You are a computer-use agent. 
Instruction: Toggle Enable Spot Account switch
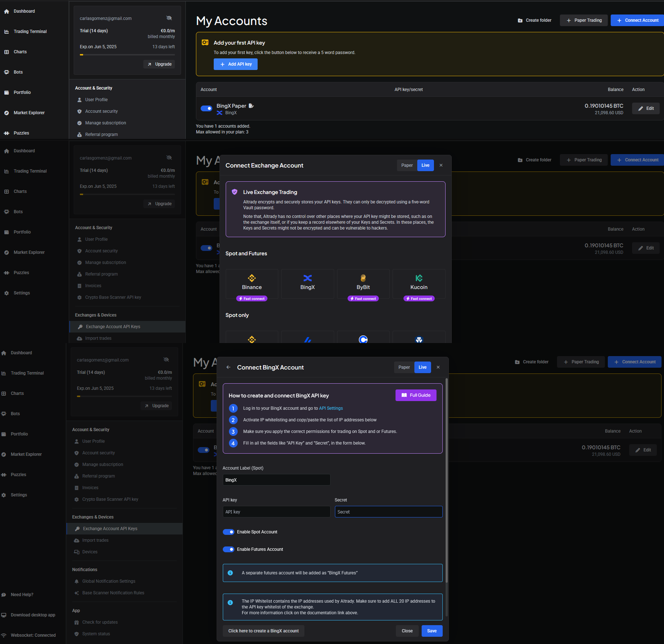coord(229,532)
